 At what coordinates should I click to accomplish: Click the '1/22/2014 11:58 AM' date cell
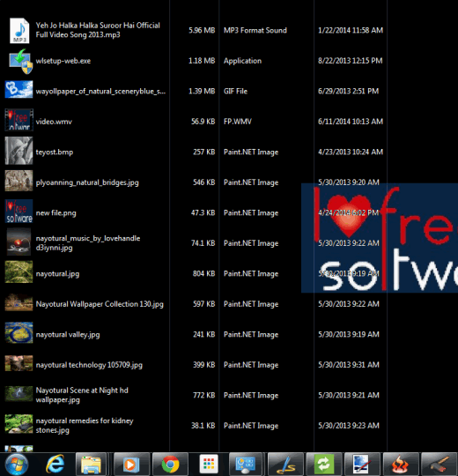[x=351, y=30]
